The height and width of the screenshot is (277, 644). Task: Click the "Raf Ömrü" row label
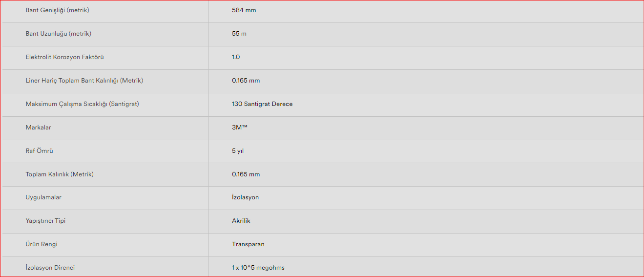(x=39, y=151)
